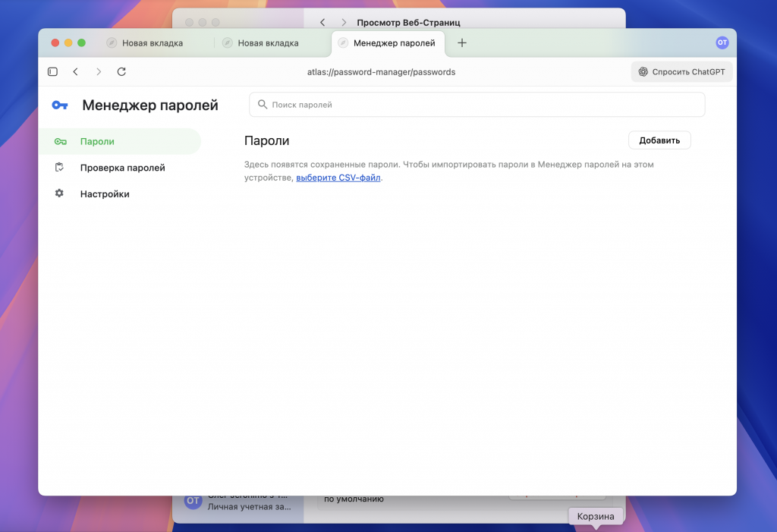Click the magnifier icon in password search
Screen dimensions: 777x532
click(x=262, y=104)
